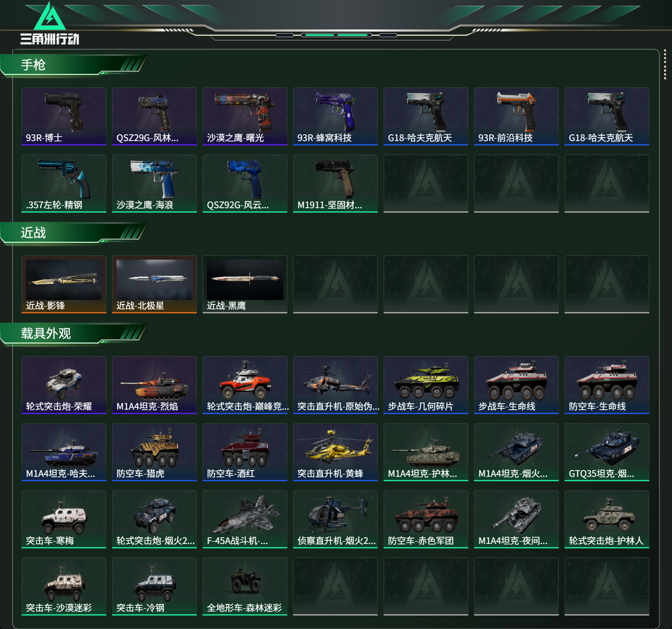This screenshot has height=629, width=672.
Task: Choose the 突击车-冷钢 vehicle skin
Action: [155, 586]
